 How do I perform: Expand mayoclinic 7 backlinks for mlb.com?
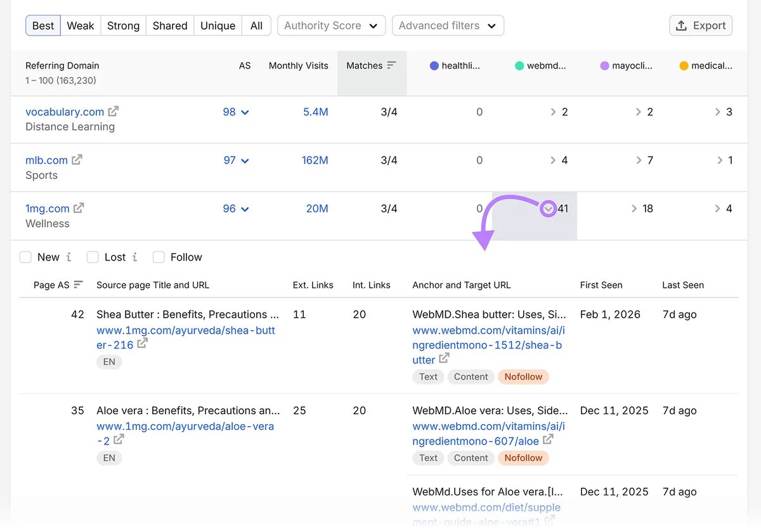pyautogui.click(x=639, y=160)
